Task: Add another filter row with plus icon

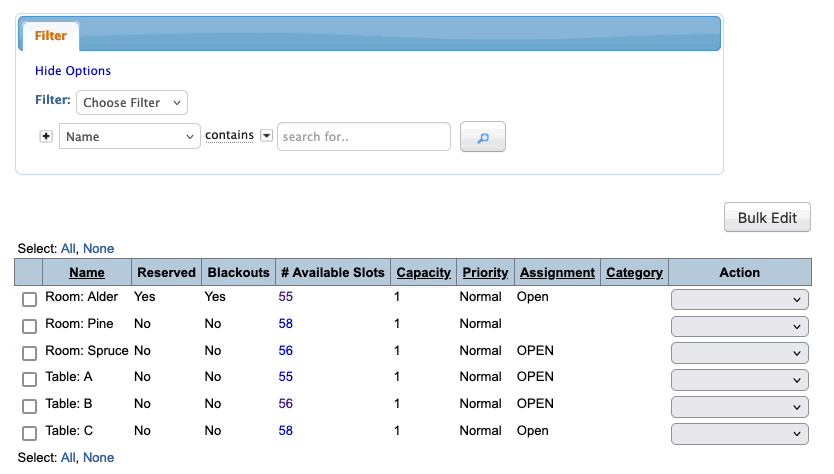Action: [x=46, y=136]
